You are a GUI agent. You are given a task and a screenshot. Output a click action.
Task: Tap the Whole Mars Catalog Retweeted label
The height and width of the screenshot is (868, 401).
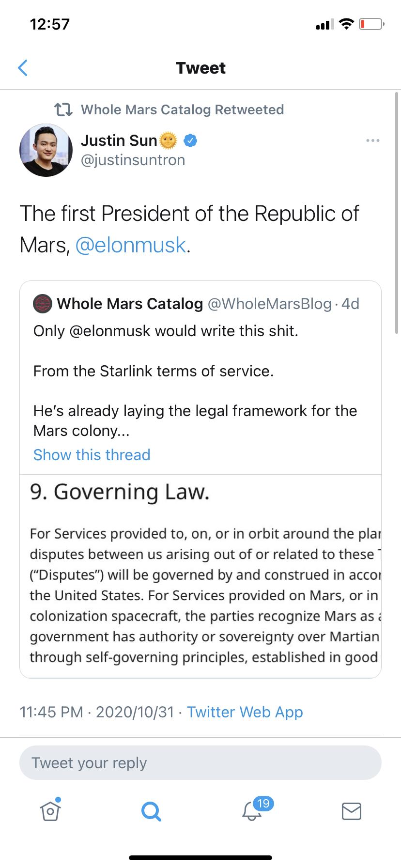tap(182, 110)
